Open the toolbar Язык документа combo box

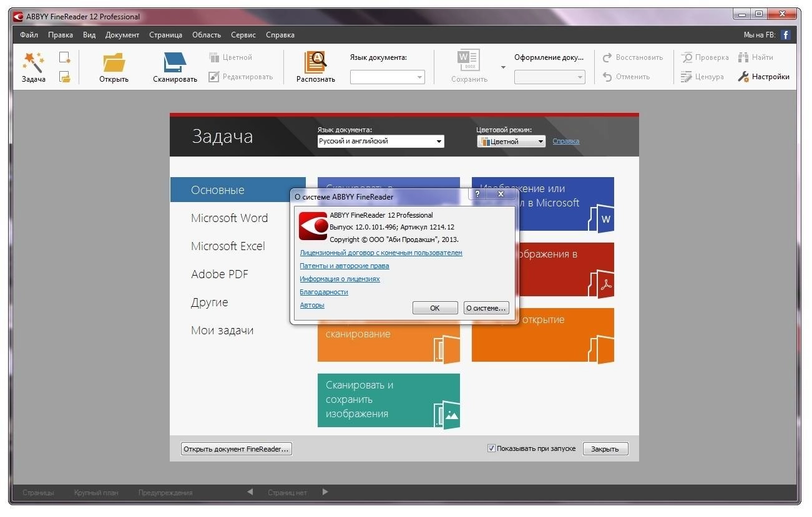(387, 77)
